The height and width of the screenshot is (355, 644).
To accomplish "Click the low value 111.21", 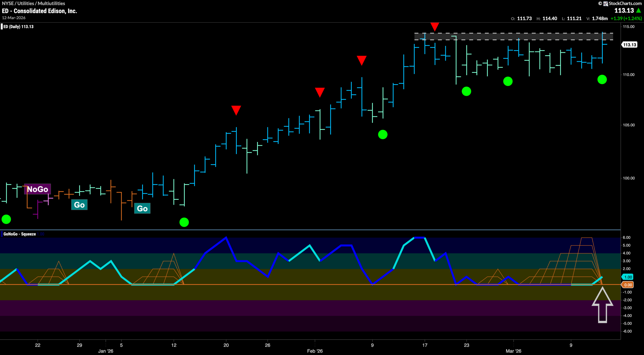I will [x=574, y=19].
